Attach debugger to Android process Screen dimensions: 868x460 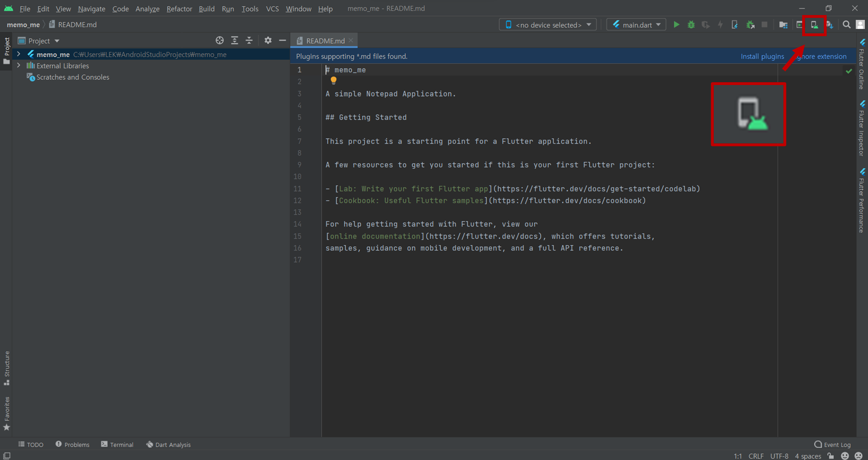click(750, 24)
